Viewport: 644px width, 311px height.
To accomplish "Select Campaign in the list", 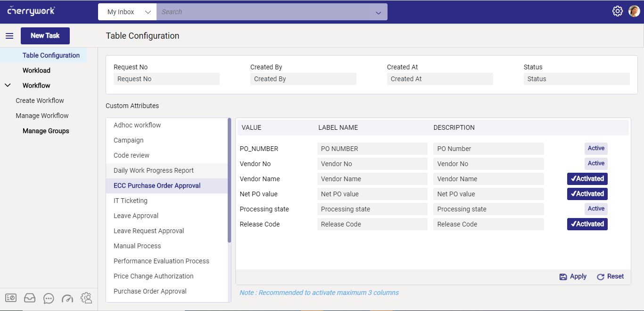I will (167, 140).
